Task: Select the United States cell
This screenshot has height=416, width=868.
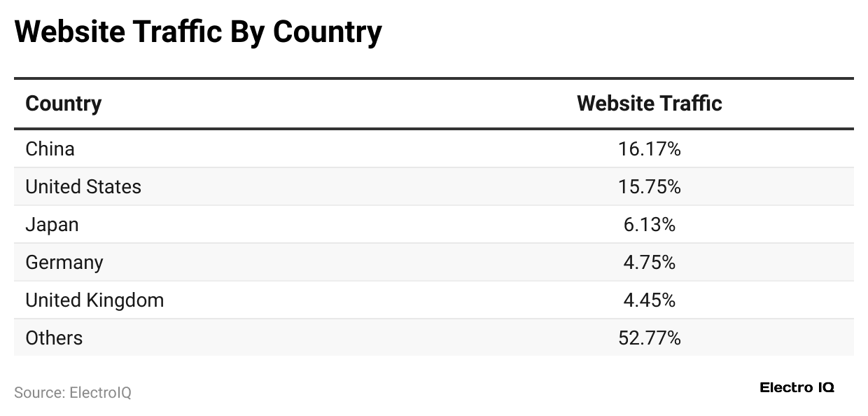Action: (x=83, y=186)
